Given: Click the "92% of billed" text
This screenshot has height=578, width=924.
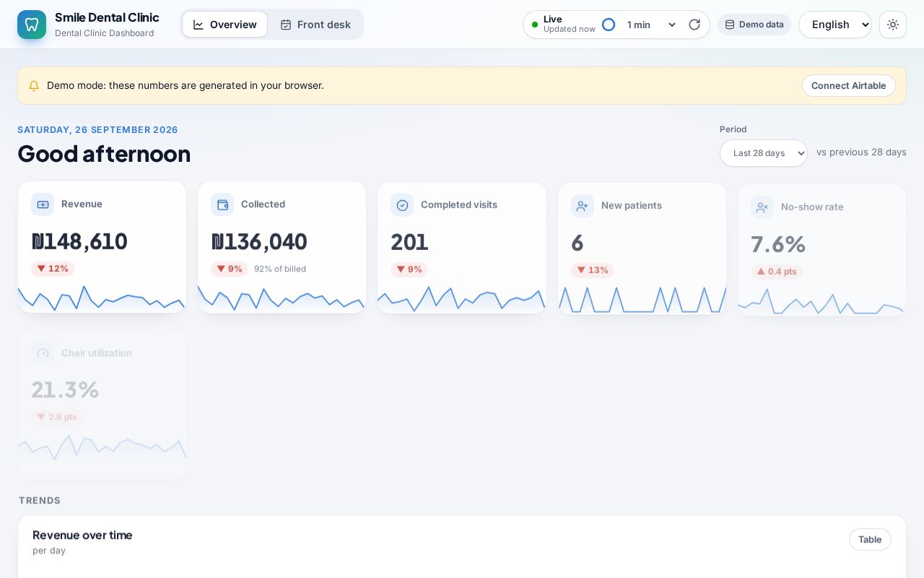Looking at the screenshot, I should click(x=280, y=269).
